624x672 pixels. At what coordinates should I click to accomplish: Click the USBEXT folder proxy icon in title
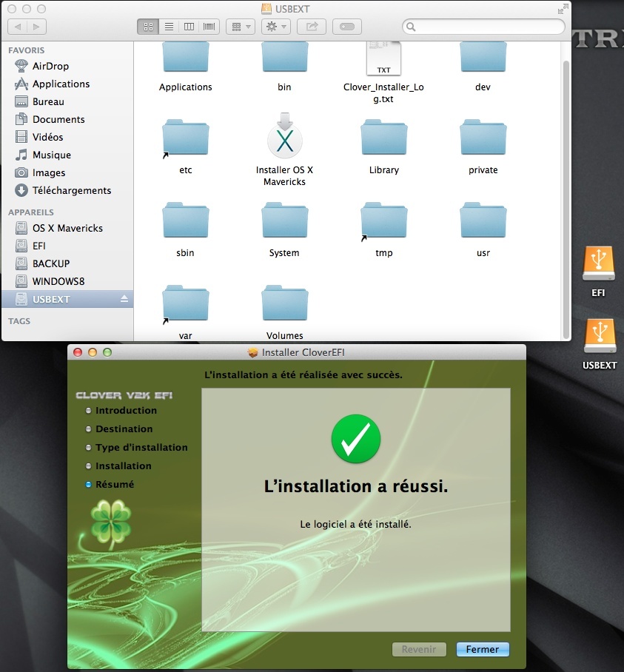click(x=266, y=9)
